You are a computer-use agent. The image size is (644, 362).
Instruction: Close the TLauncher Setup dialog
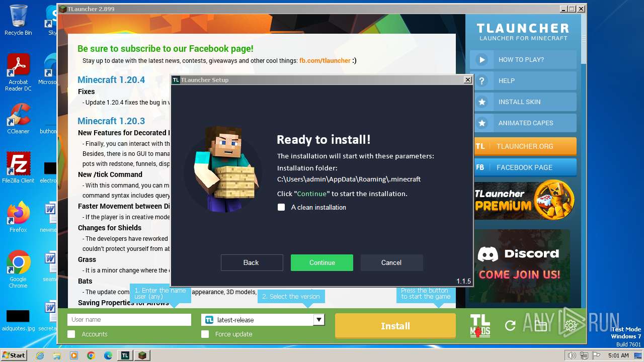click(x=467, y=79)
